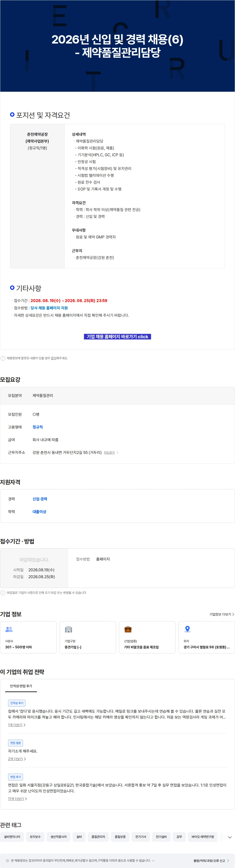Click the 중견기업 (-) company type card
This screenshot has height=868, width=235.
(88, 637)
